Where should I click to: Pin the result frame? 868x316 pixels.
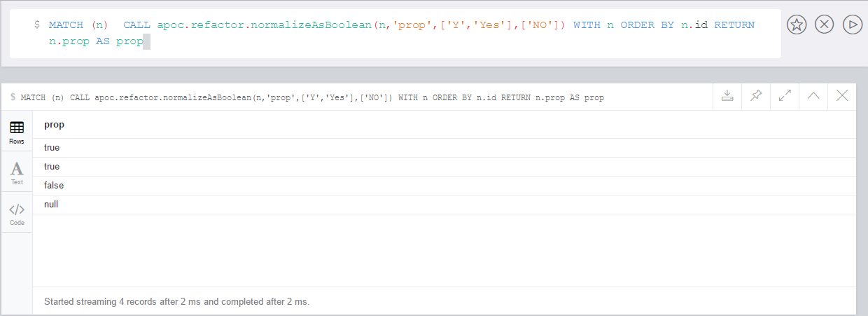755,97
